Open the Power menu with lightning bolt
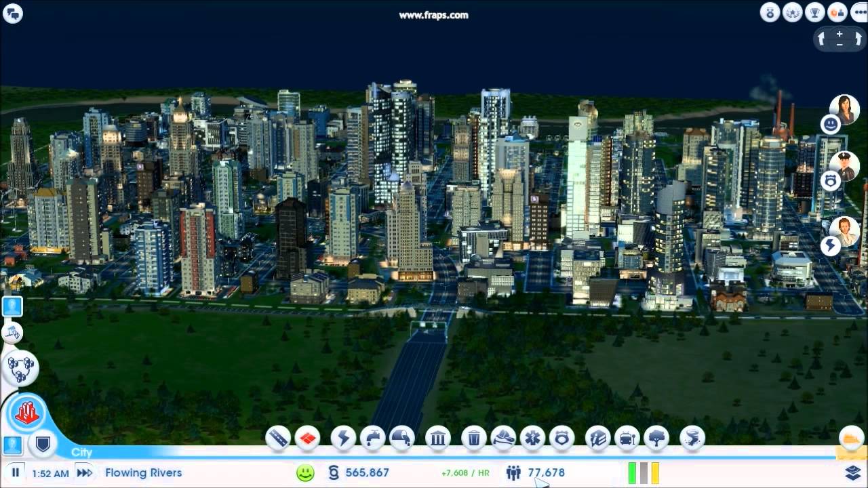 click(x=343, y=439)
